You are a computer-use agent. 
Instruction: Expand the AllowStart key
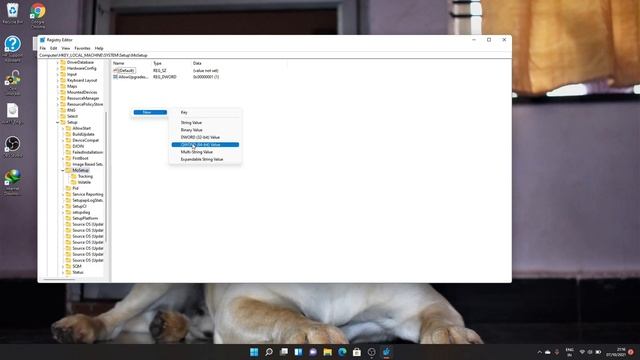pos(63,128)
